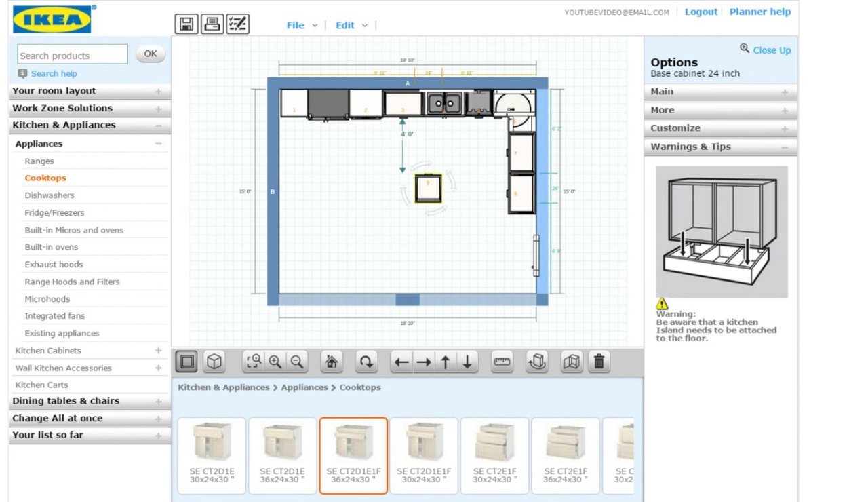Select SE CT2D1E 36x24x30 cabinet thumbnail
The image size is (868, 502).
pyautogui.click(x=282, y=455)
